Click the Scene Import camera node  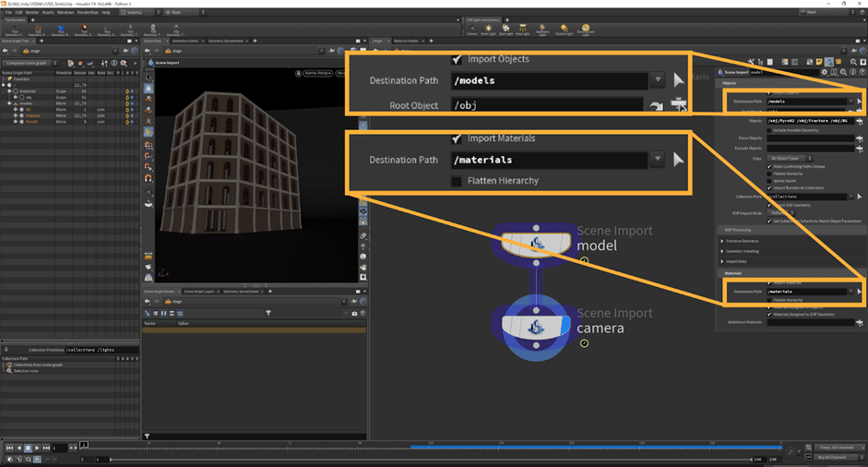pos(536,328)
